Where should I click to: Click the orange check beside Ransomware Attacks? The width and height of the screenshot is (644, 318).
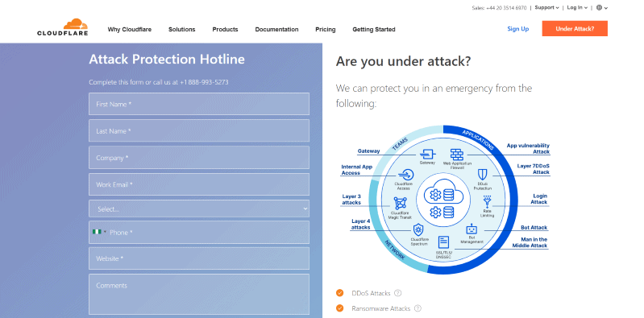tap(339, 308)
